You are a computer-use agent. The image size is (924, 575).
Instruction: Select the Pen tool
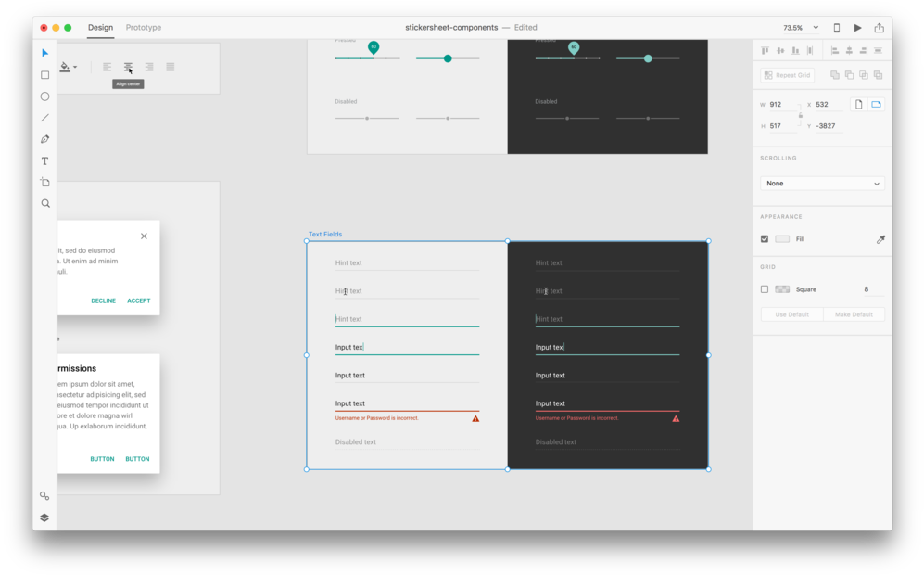click(44, 139)
